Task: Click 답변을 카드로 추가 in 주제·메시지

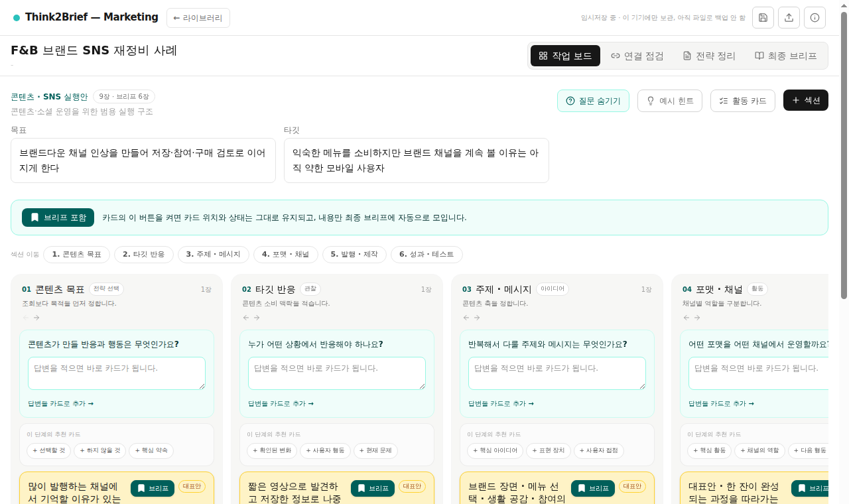Action: [x=501, y=403]
